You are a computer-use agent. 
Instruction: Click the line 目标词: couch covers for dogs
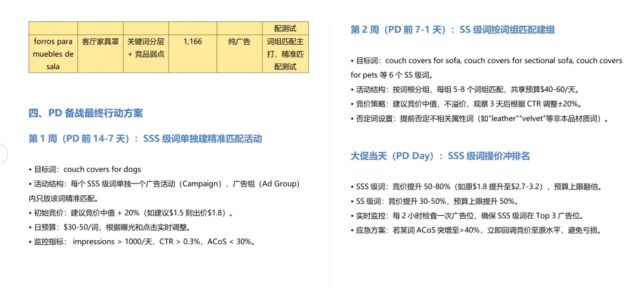tap(85, 169)
